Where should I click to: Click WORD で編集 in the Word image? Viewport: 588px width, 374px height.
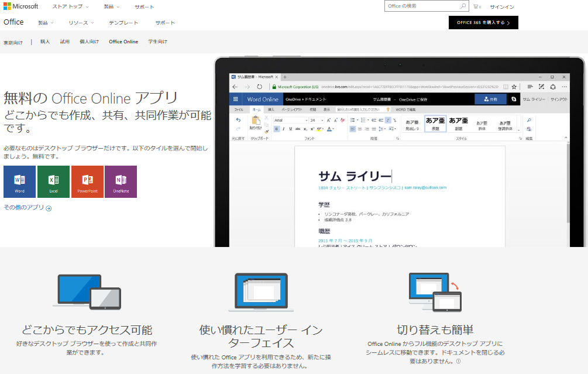pos(405,109)
